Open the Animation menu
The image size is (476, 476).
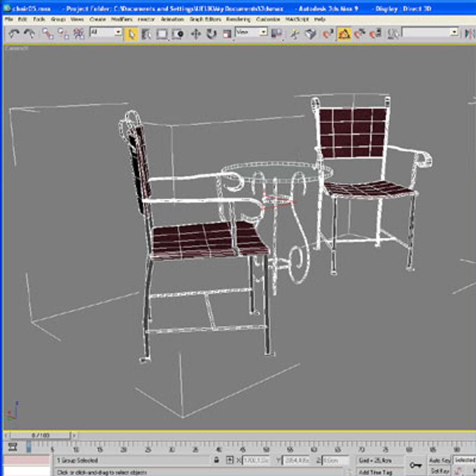(x=172, y=19)
